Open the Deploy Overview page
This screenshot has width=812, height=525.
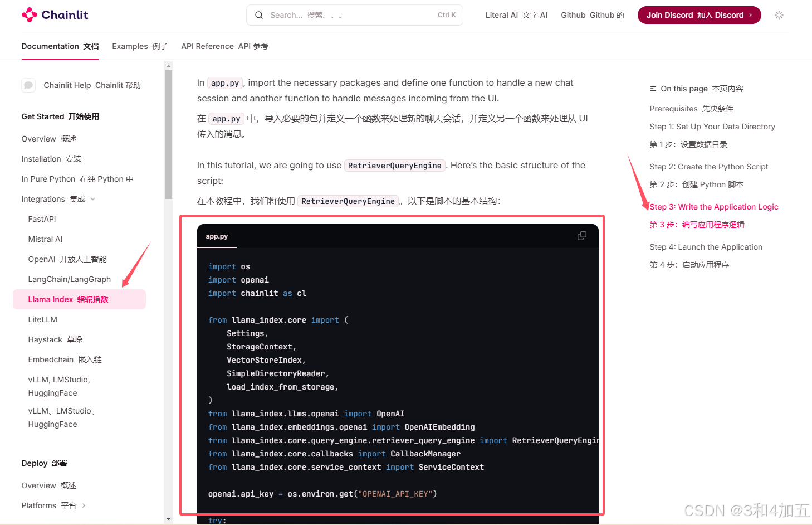click(x=49, y=485)
